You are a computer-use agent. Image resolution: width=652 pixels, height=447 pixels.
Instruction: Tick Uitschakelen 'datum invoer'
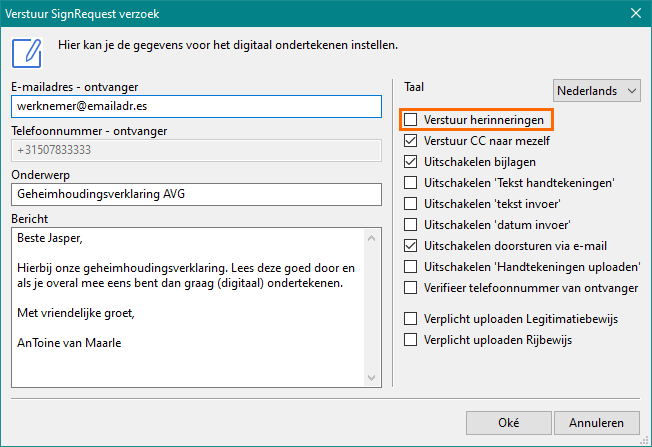point(410,225)
